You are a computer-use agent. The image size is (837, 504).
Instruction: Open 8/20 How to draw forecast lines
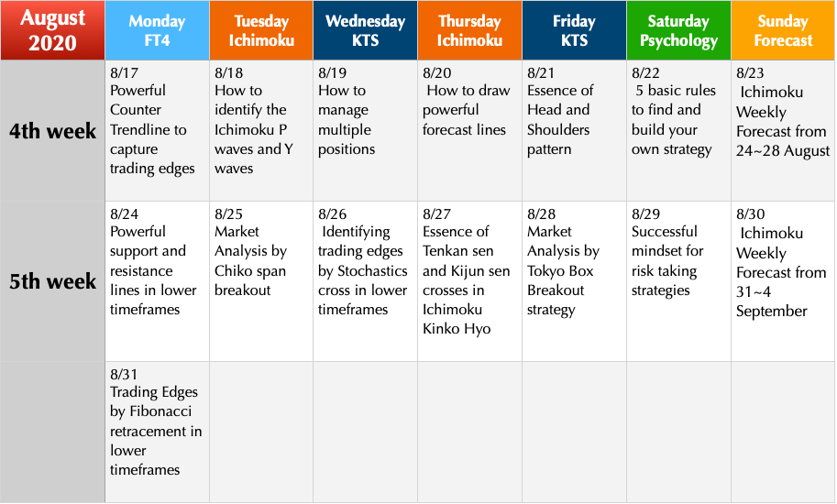(469, 131)
